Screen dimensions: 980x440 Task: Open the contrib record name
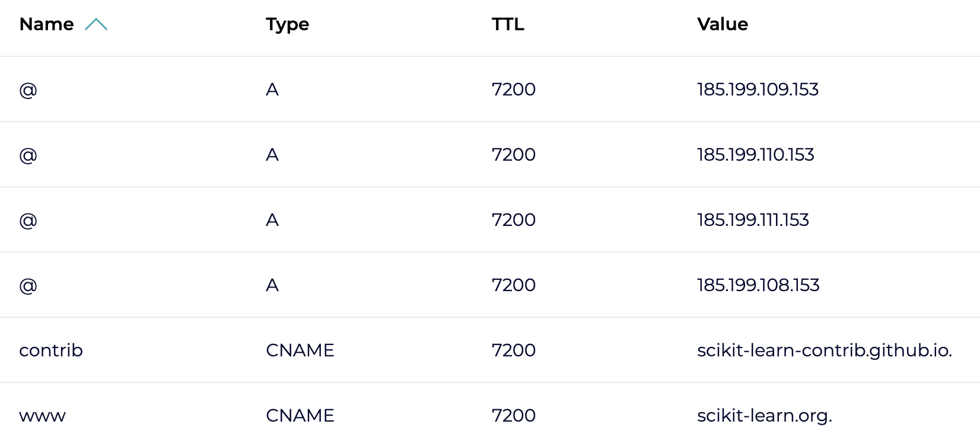click(51, 350)
